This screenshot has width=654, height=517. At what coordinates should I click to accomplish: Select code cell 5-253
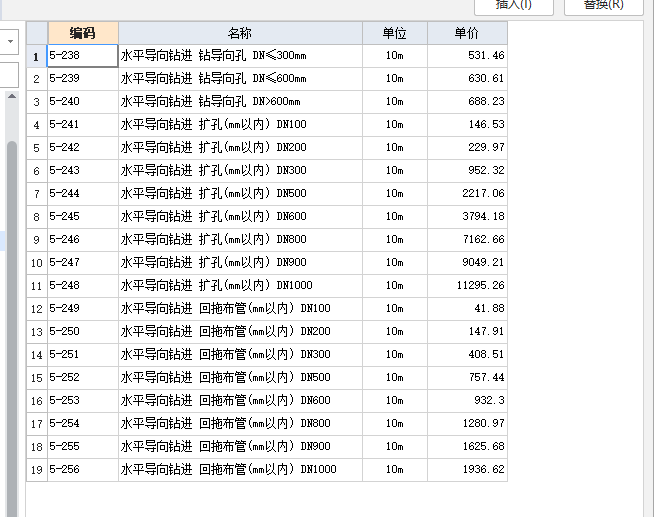coord(83,401)
